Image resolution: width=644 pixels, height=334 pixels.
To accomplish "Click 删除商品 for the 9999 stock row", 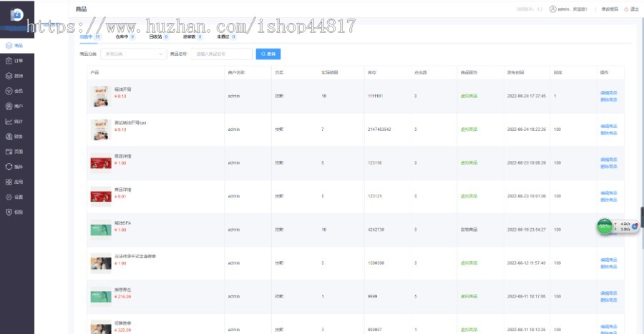I will click(609, 300).
